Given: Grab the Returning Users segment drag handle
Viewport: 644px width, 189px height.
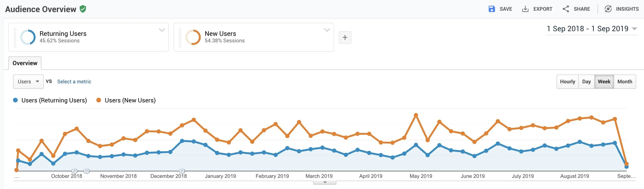Looking at the screenshot, I should pos(15,37).
